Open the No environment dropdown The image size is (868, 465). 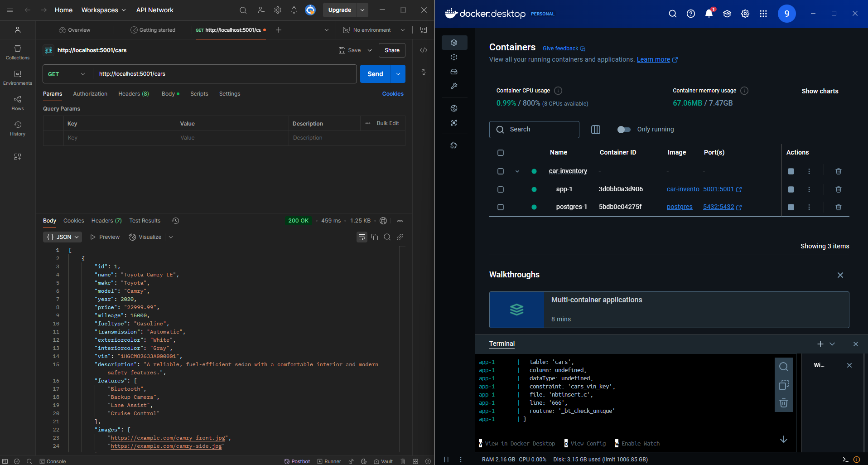374,30
